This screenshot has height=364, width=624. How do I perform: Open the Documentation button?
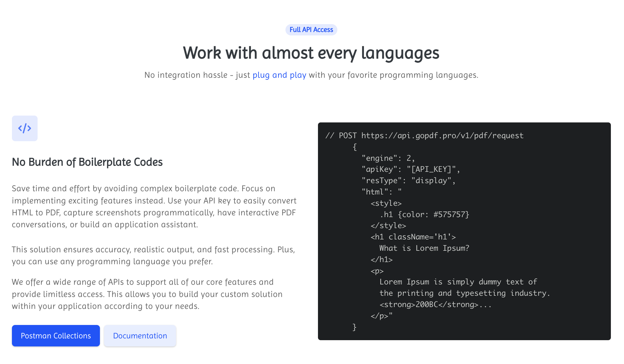pos(140,336)
